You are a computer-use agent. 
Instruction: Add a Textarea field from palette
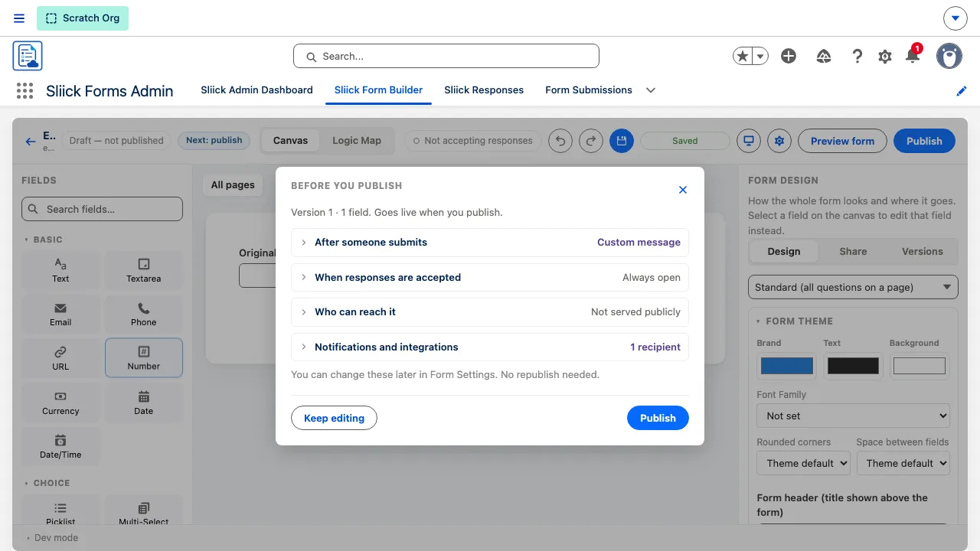pyautogui.click(x=143, y=269)
